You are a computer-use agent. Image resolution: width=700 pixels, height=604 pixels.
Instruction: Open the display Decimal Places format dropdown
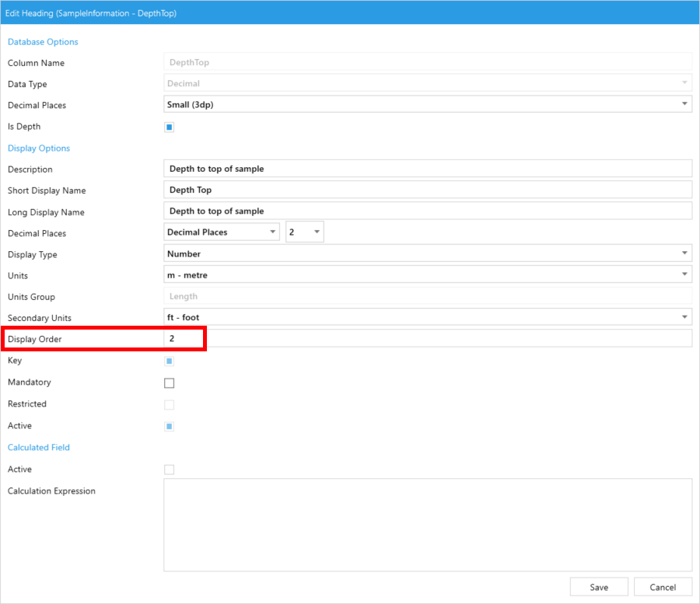[x=222, y=232]
